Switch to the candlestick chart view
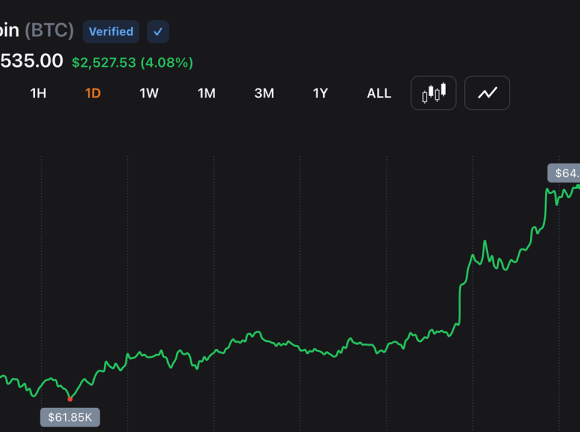This screenshot has width=580, height=432. click(x=433, y=93)
